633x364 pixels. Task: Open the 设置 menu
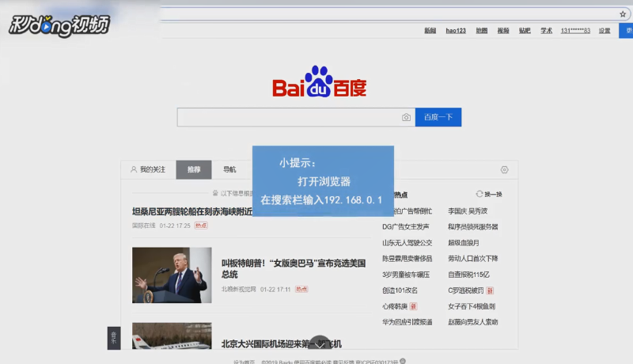[x=605, y=31]
